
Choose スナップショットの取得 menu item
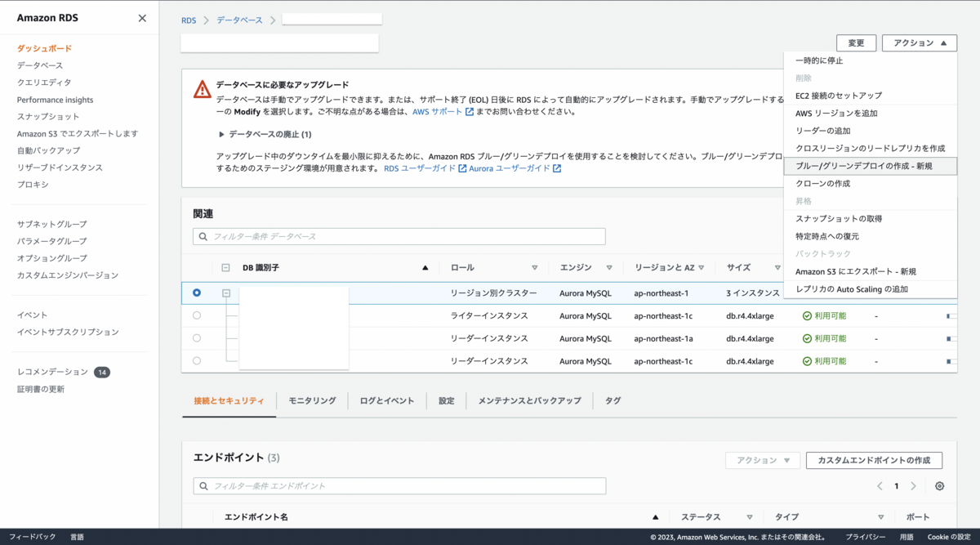pos(870,219)
